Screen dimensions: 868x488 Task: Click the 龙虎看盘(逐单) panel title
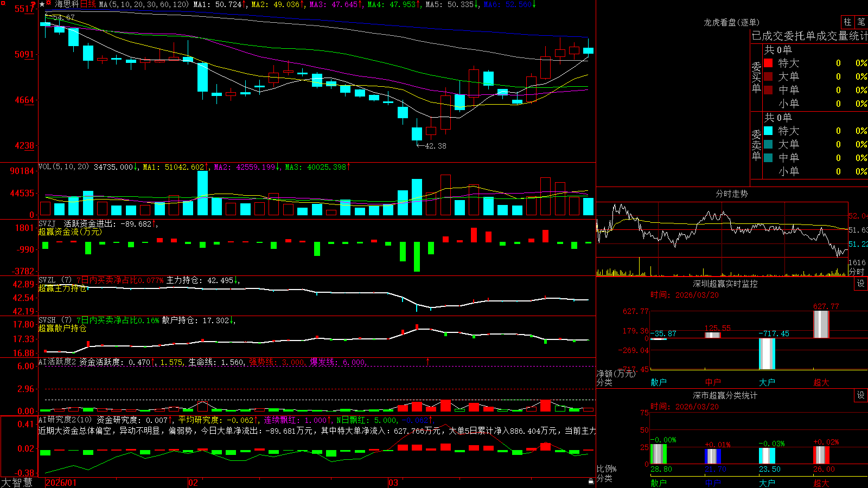732,22
